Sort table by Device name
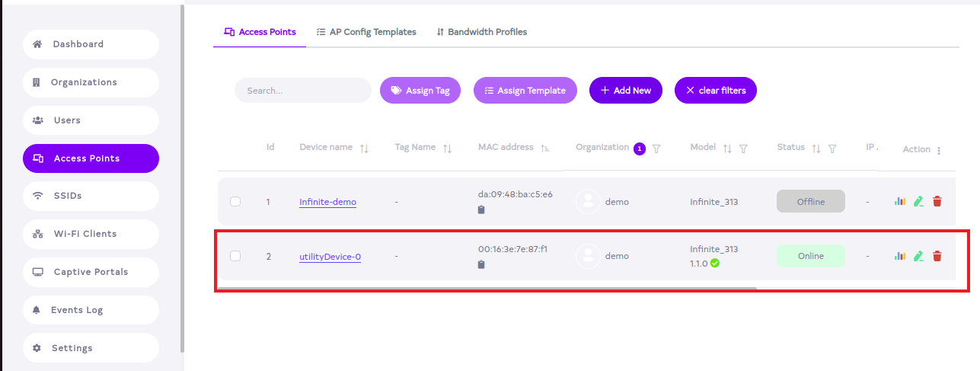980x371 pixels. (x=364, y=149)
